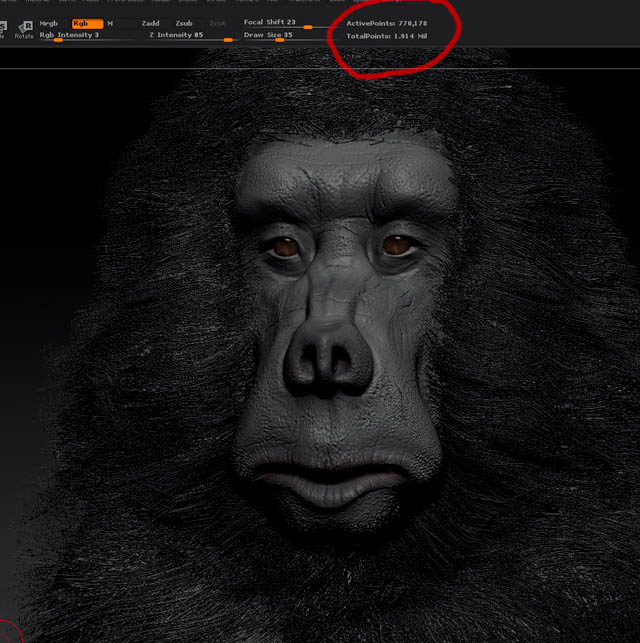Image resolution: width=640 pixels, height=643 pixels.
Task: Turn on Zadd sculpt mode
Action: [150, 23]
